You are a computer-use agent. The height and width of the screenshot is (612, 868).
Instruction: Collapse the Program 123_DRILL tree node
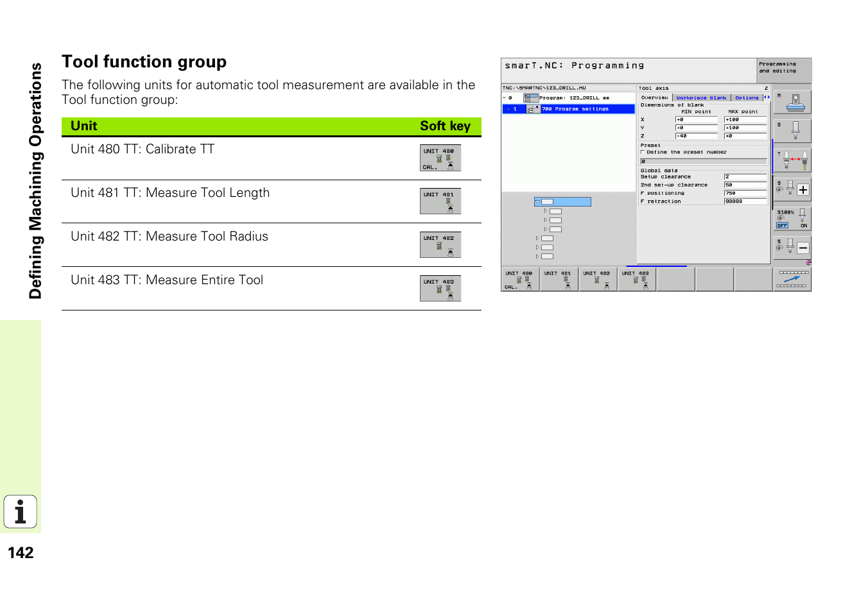click(505, 98)
